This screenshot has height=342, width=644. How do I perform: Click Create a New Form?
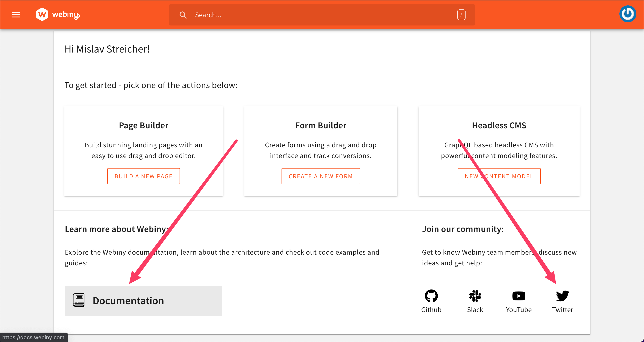point(320,176)
